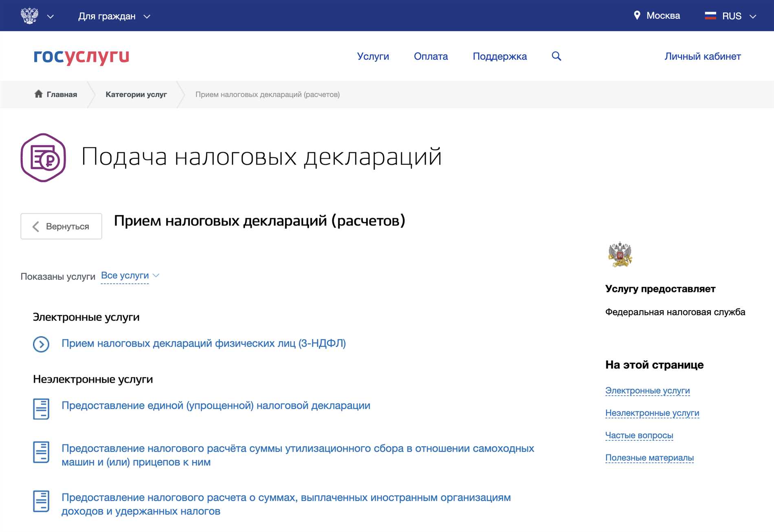
Task: Click the Russian coat of arms icon in top bar
Action: point(29,16)
